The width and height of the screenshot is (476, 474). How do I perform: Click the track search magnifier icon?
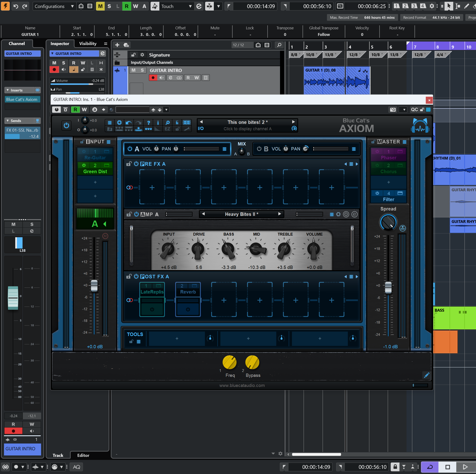coord(279,45)
